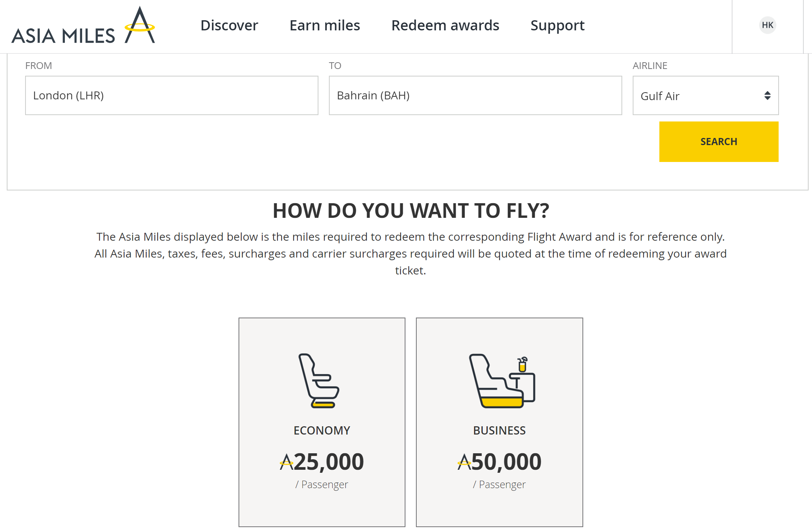Click the HK region selector icon

(x=767, y=25)
